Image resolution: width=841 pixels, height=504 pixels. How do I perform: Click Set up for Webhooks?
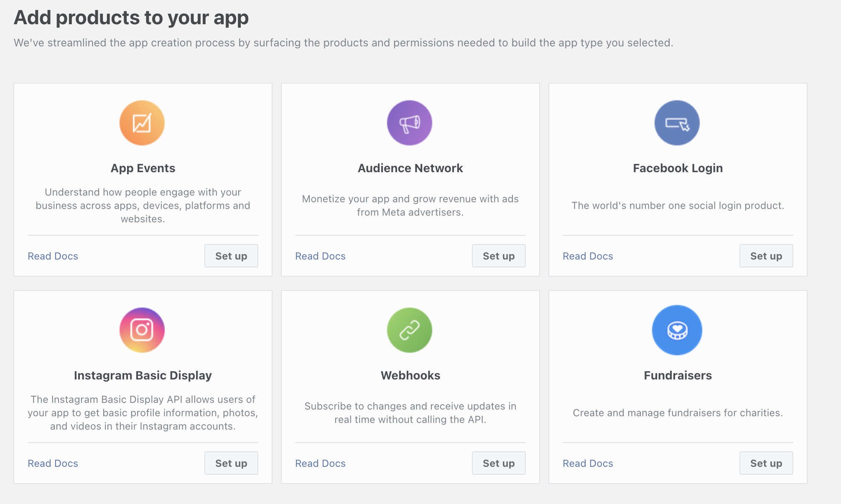pyautogui.click(x=499, y=463)
